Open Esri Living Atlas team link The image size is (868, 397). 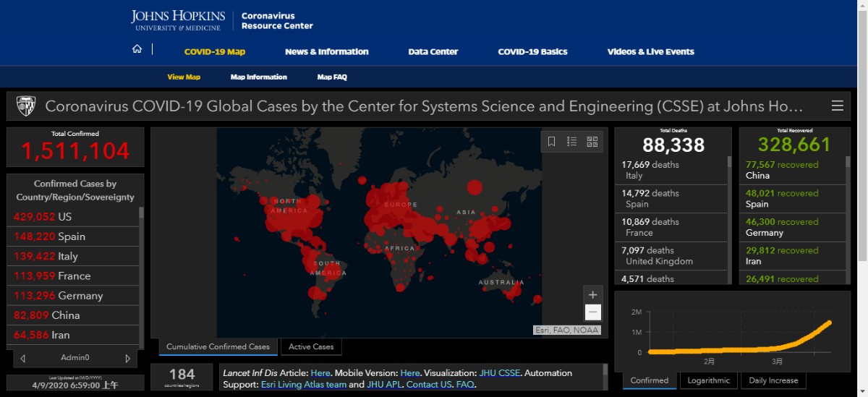(x=303, y=385)
